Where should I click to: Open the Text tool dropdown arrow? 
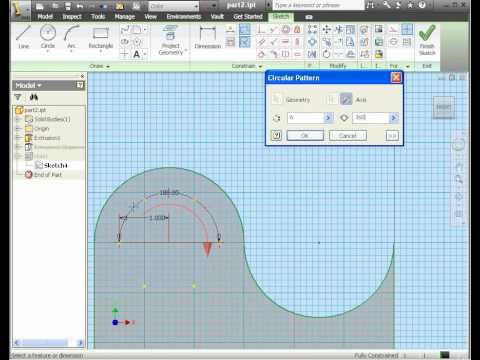[x=145, y=54]
